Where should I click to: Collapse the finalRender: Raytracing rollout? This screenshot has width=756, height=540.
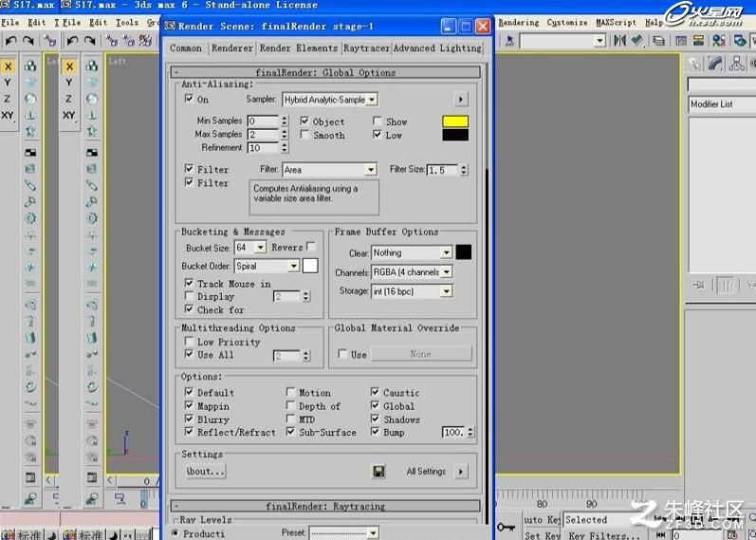click(326, 506)
